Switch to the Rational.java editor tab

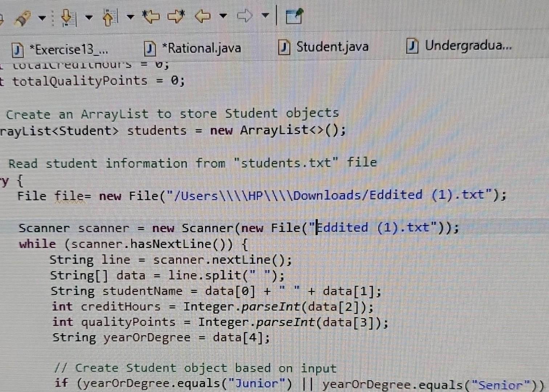202,48
